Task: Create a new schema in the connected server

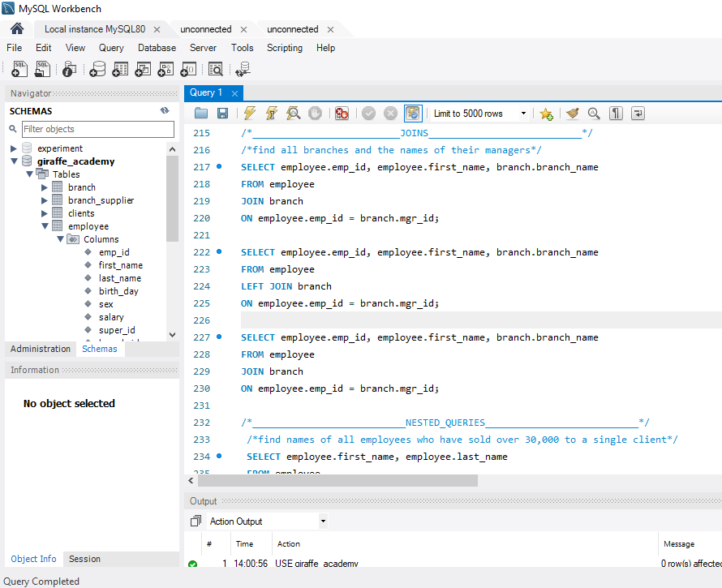Action: click(97, 69)
